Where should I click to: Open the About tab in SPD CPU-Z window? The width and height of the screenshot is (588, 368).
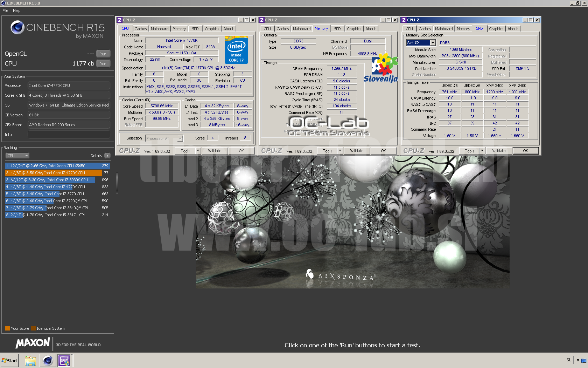pos(513,29)
